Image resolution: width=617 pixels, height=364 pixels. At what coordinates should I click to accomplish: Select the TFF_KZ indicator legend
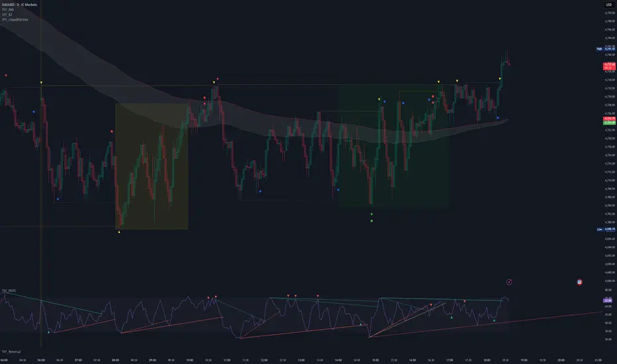(7, 15)
